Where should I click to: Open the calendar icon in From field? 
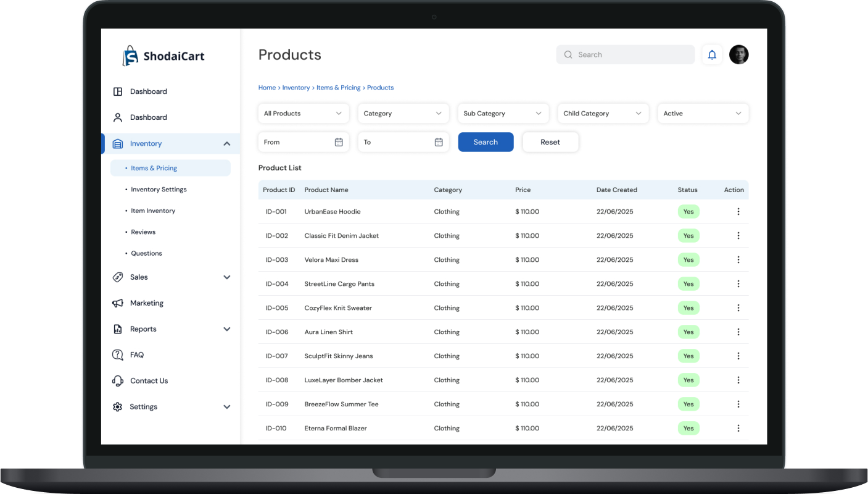339,142
